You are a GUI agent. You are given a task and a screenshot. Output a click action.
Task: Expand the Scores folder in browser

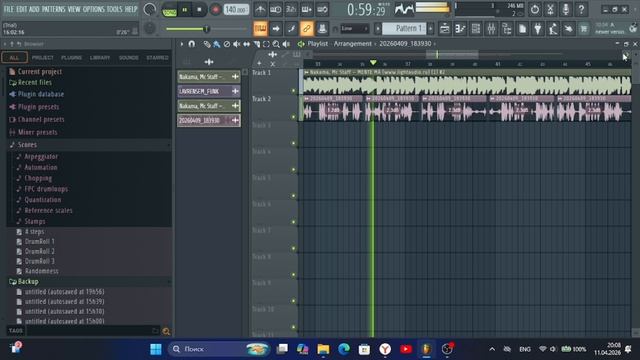coord(27,145)
